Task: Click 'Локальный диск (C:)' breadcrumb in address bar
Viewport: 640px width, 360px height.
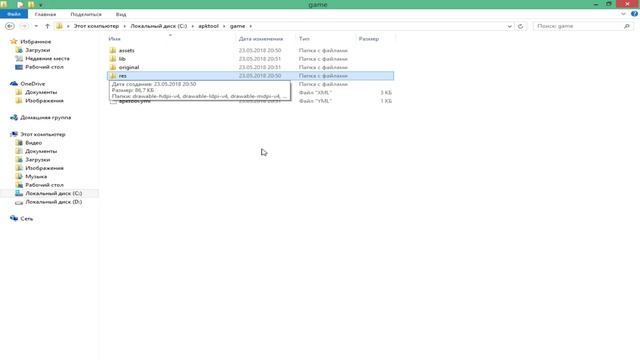Action: (x=159, y=26)
